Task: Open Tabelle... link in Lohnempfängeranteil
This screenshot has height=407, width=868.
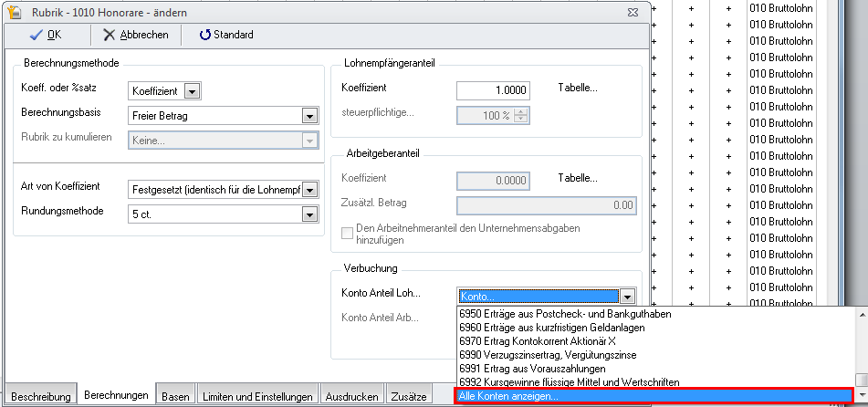Action: (x=578, y=88)
